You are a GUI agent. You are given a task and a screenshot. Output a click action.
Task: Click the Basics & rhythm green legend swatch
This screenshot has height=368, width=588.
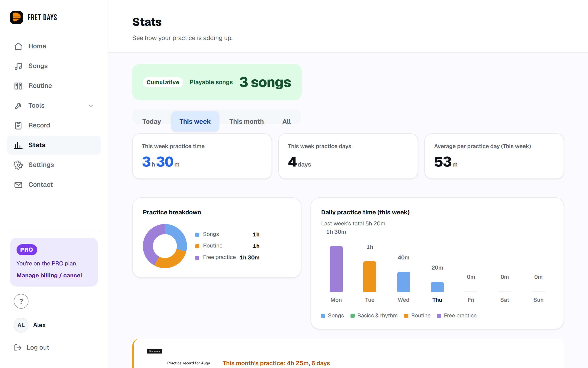click(353, 316)
